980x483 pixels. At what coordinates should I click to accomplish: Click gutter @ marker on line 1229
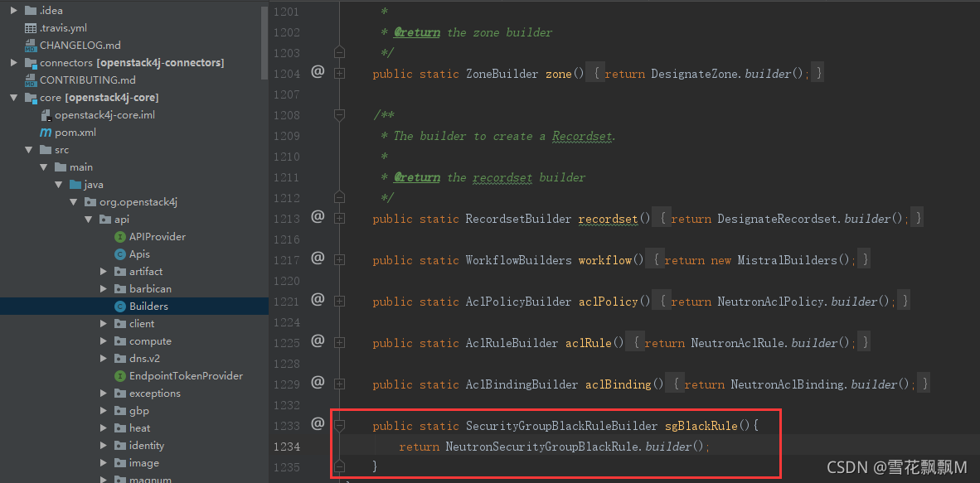click(x=318, y=383)
